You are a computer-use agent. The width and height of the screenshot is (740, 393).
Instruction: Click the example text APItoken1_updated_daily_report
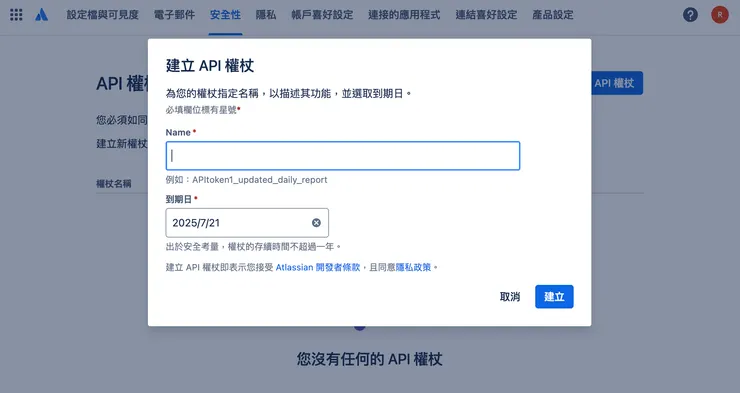(260, 180)
